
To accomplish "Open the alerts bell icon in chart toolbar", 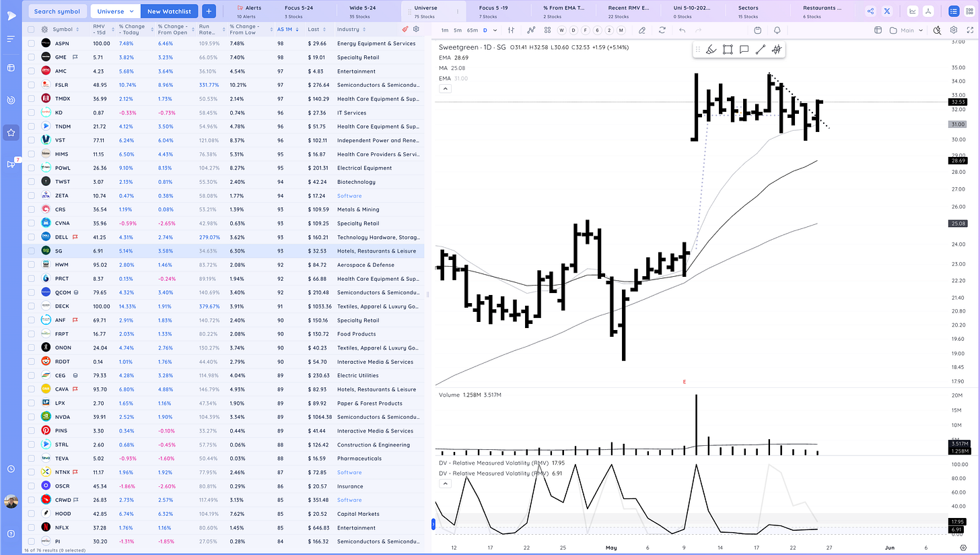I will pyautogui.click(x=777, y=30).
